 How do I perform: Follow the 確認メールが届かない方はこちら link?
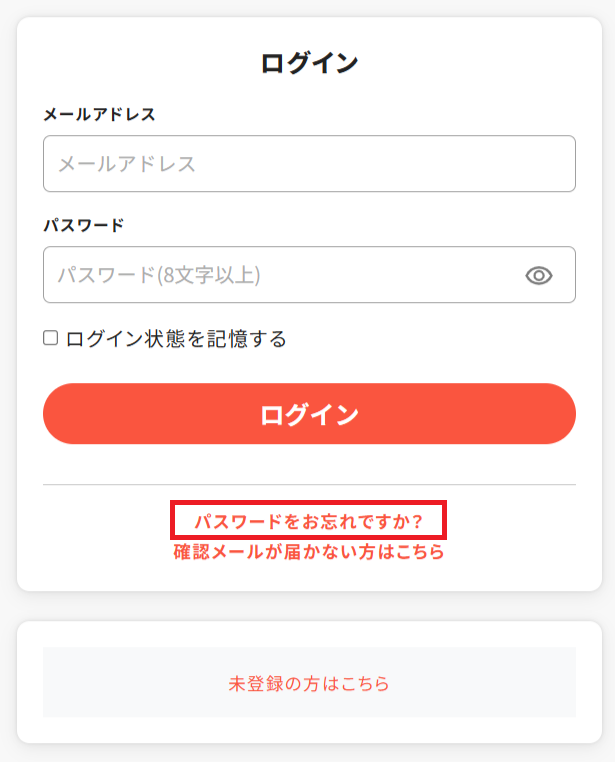point(308,551)
